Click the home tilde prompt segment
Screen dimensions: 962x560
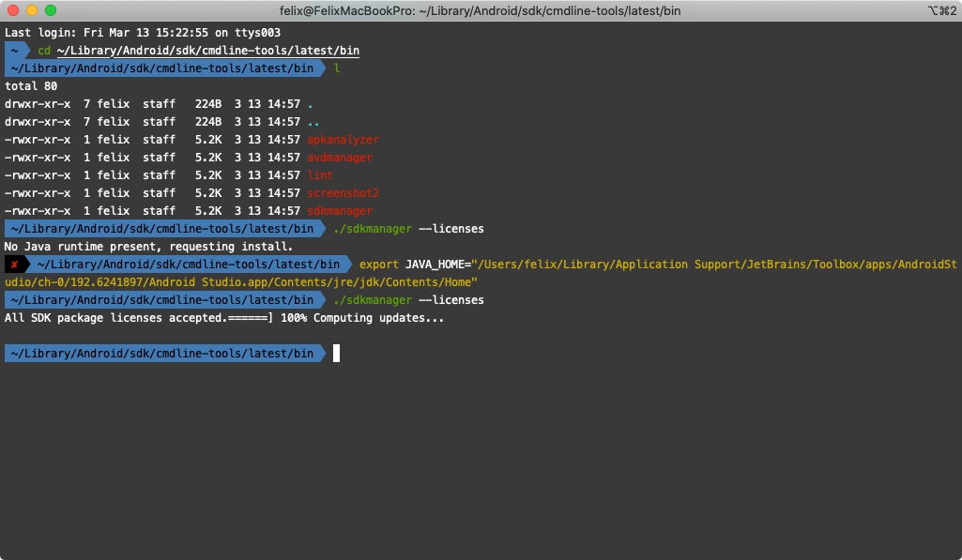15,51
